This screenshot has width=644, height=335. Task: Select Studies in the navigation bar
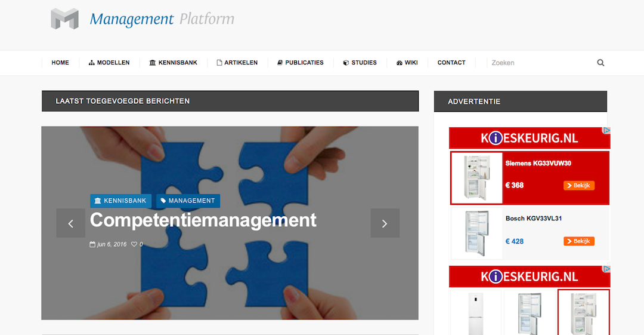click(360, 63)
